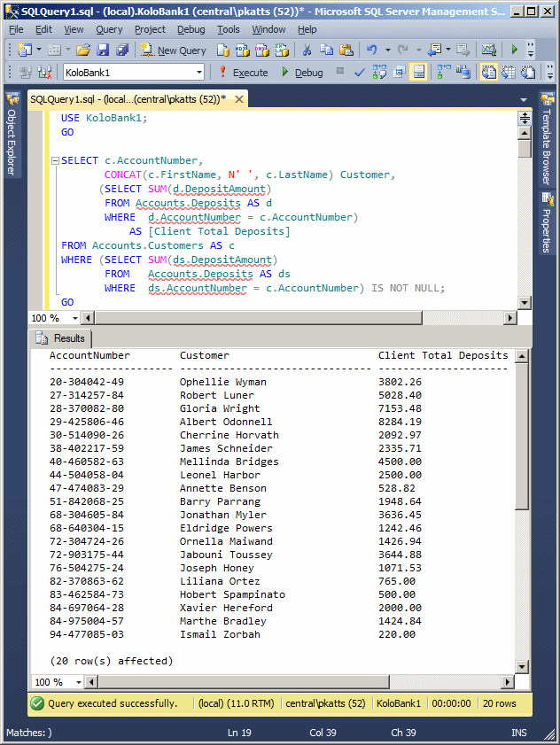
Task: Undo the last edit
Action: [x=372, y=50]
